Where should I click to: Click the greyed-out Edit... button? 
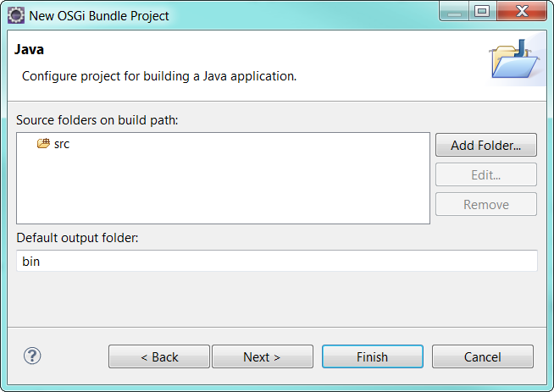coord(485,174)
